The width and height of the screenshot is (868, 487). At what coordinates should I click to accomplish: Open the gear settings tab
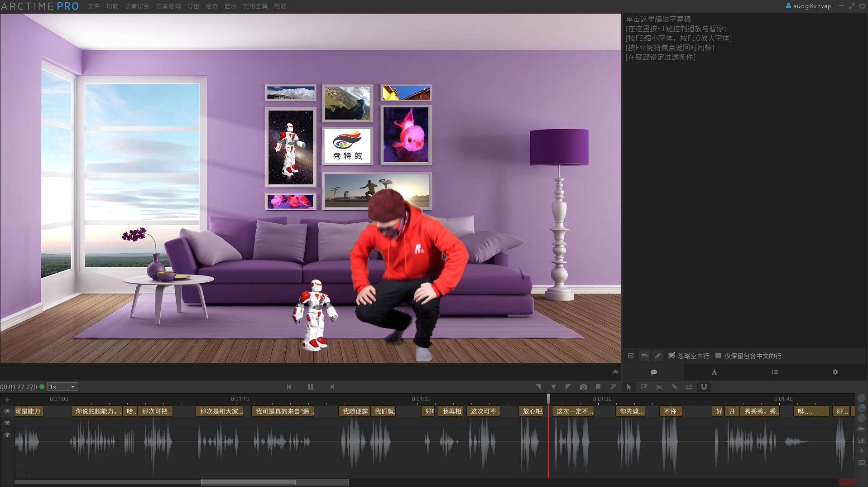pos(835,372)
